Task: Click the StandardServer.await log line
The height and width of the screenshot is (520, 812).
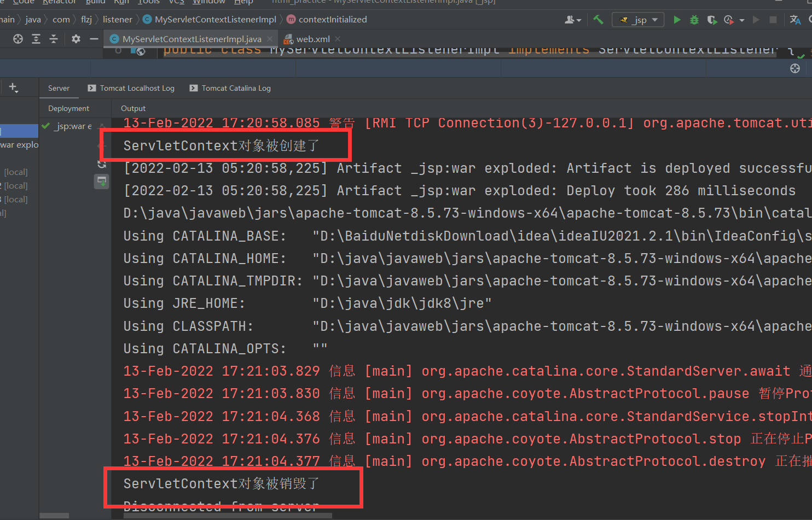Action: pos(467,371)
